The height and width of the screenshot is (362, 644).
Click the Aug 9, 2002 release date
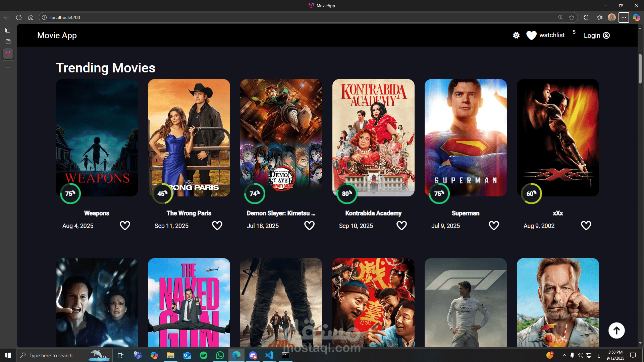(x=539, y=226)
